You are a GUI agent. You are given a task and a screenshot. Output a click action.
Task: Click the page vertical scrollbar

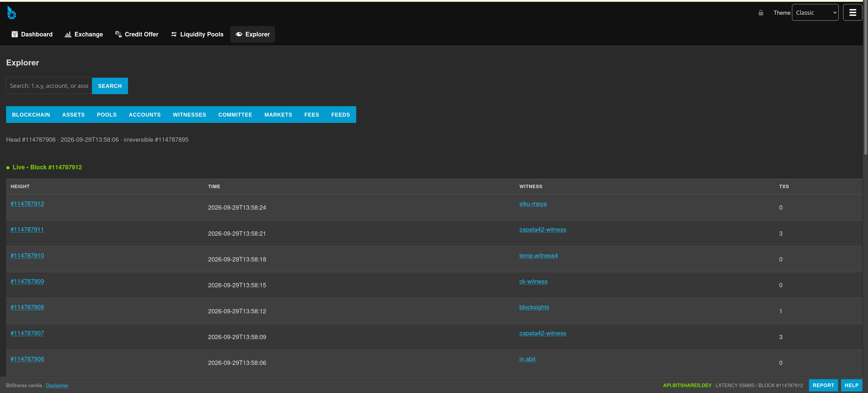(x=866, y=78)
